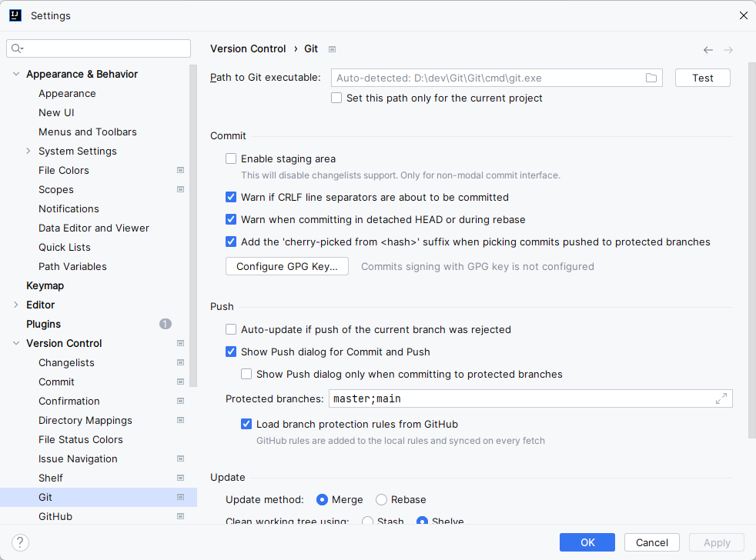Screen dimensions: 756x560
Task: Click the Version Control breadcrumb link
Action: 248,48
